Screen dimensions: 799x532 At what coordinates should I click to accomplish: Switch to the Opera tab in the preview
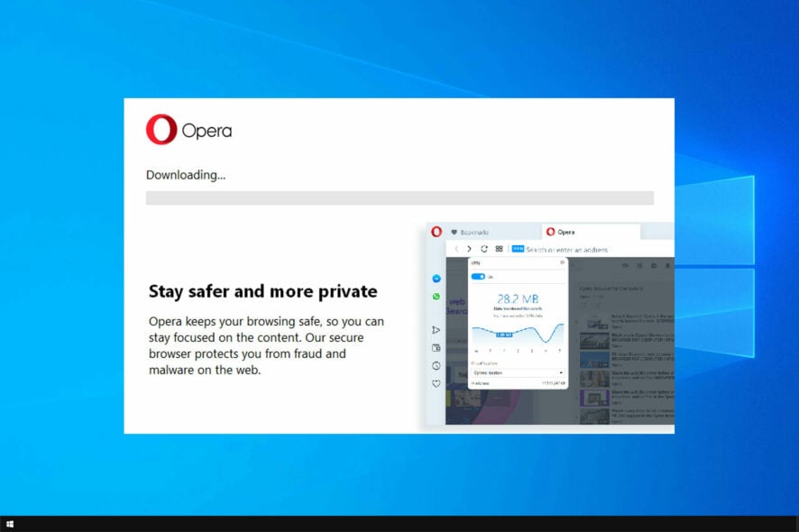point(591,232)
